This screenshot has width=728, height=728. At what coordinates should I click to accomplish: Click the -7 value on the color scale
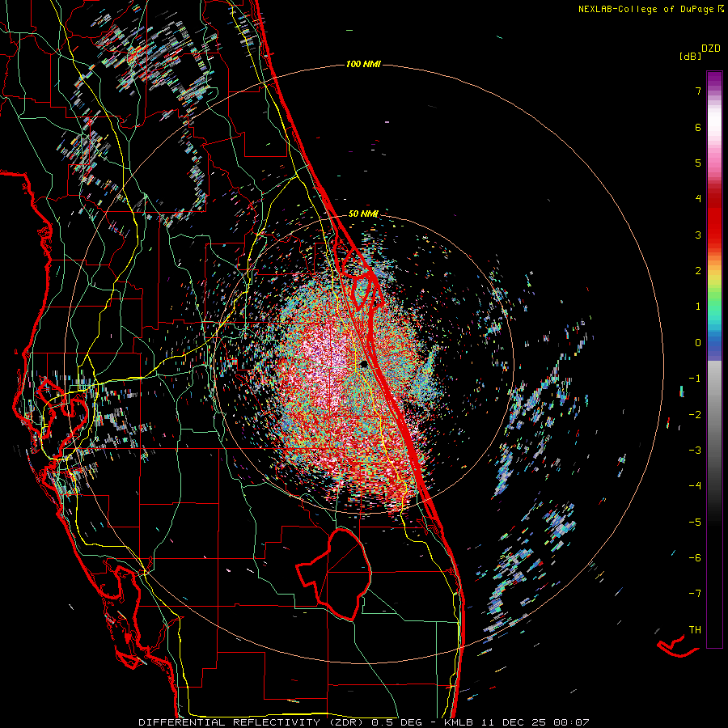[x=695, y=594]
